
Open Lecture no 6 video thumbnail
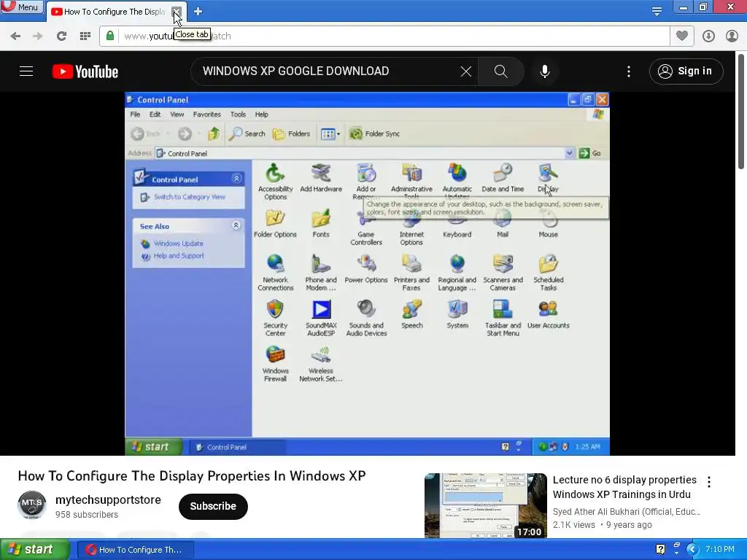coord(485,505)
